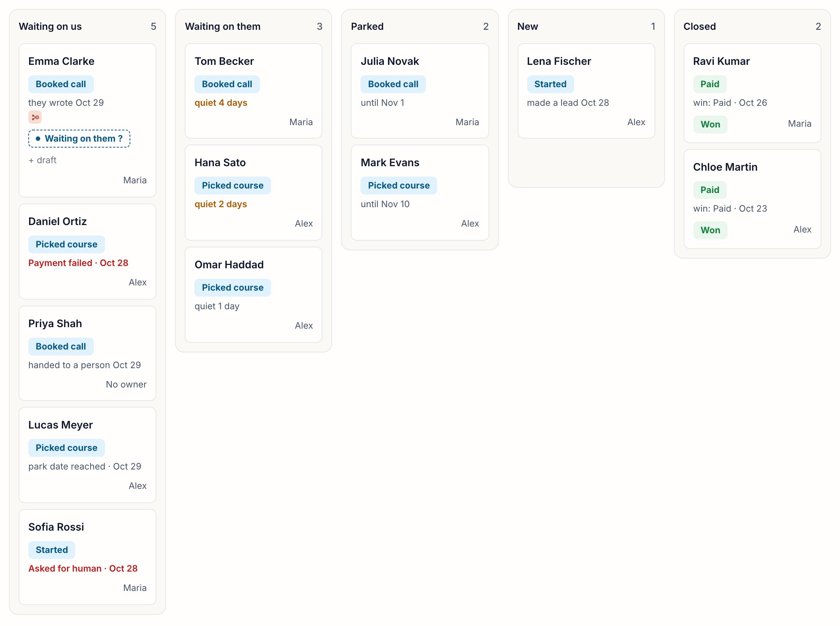Screen dimensions: 840x626
Task: Click 'quiet 1 day' on Omar Haddad
Action: tap(217, 306)
